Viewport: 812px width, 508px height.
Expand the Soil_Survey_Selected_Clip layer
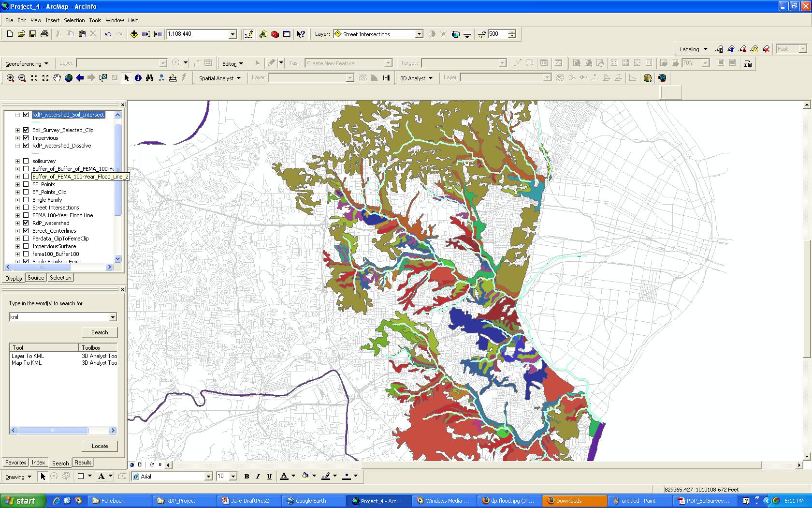(18, 130)
